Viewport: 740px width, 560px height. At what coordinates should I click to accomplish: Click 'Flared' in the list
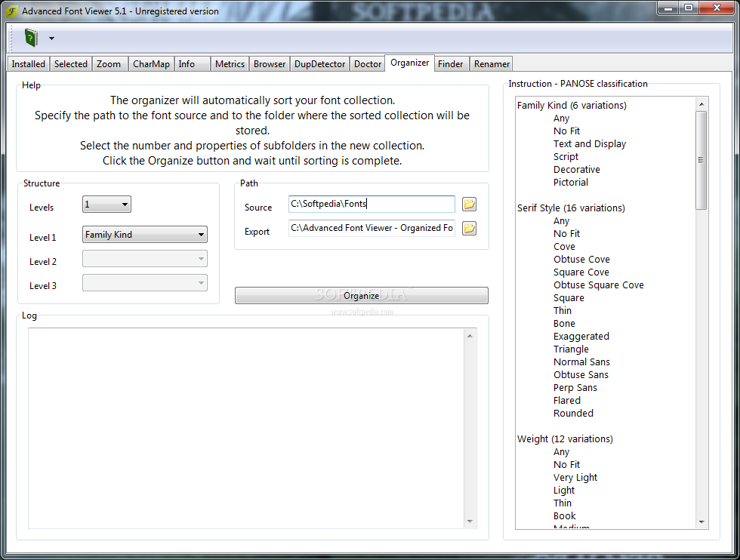pyautogui.click(x=567, y=401)
